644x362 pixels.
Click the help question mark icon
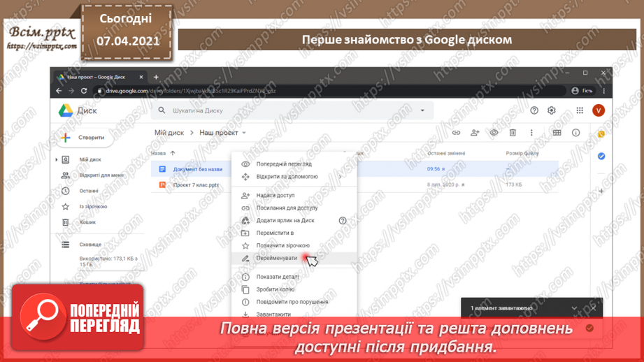(534, 110)
